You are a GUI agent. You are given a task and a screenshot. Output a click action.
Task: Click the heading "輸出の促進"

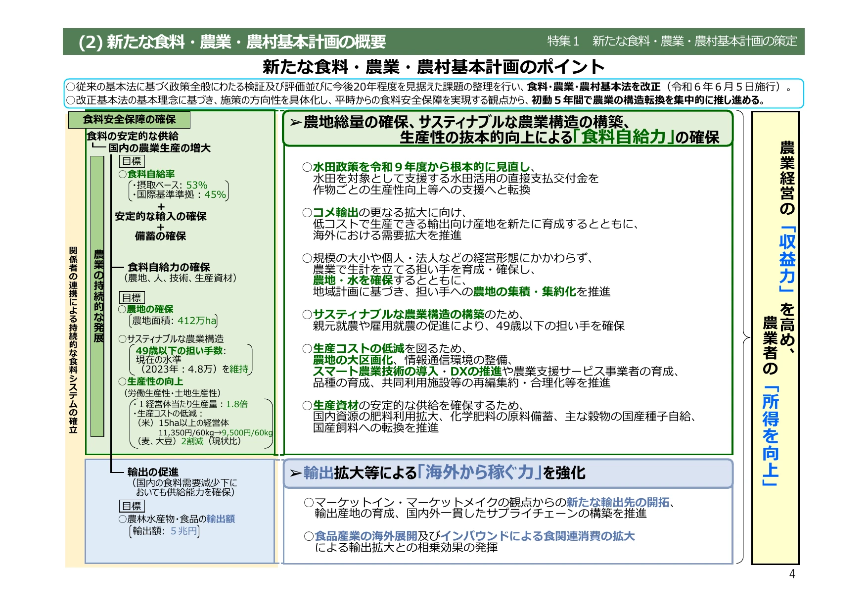coord(153,472)
